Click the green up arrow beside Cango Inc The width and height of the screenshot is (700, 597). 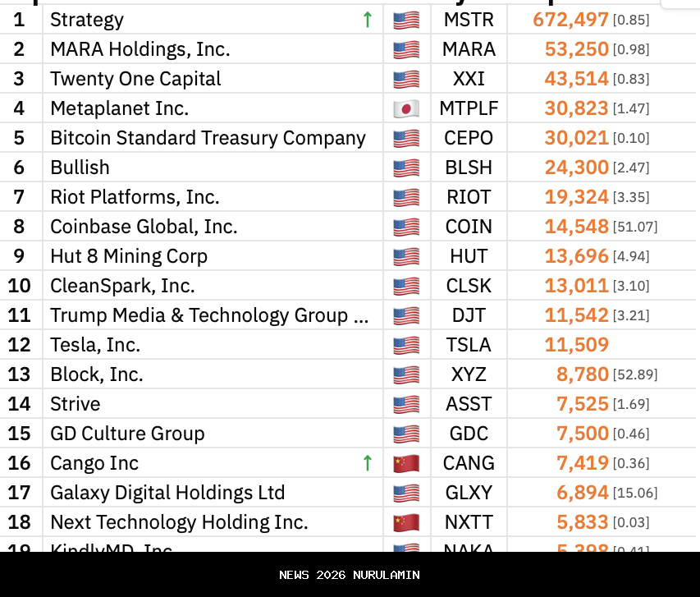coord(368,463)
